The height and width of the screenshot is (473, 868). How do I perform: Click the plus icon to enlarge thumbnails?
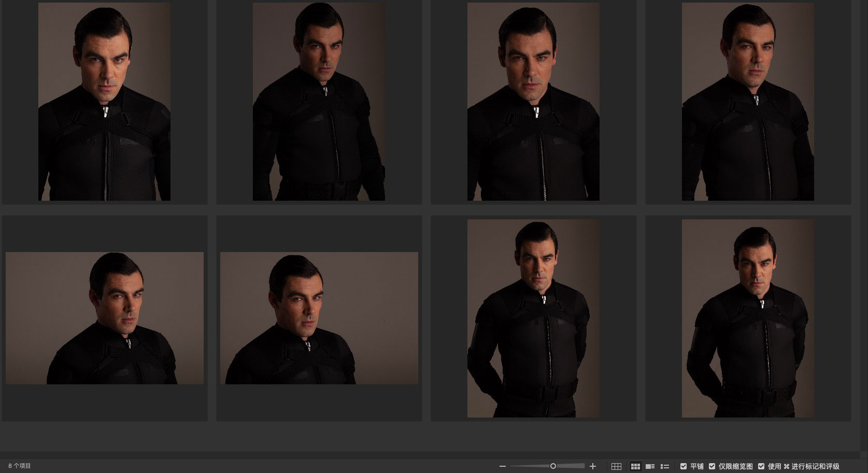point(593,466)
